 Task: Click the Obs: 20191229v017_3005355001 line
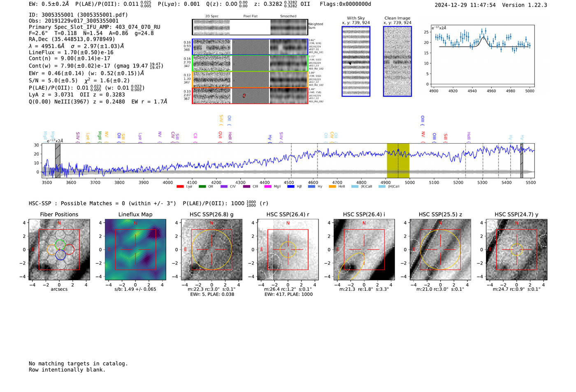pos(74,21)
